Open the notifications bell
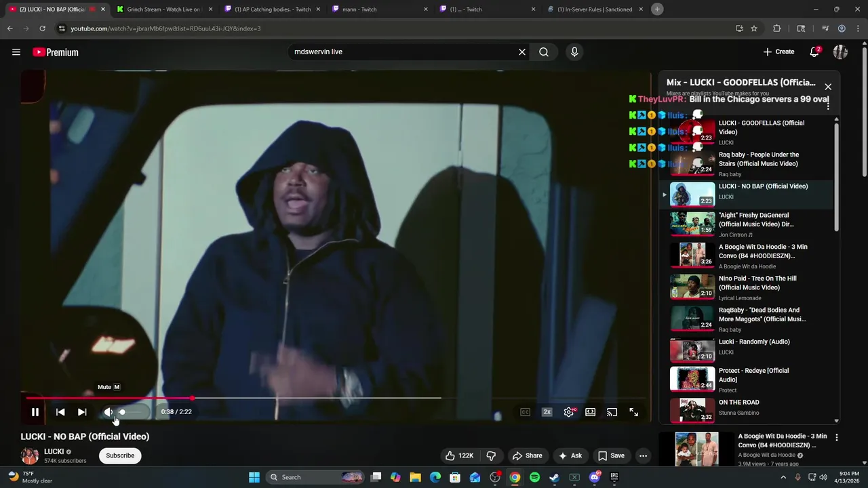This screenshot has width=868, height=488. (x=814, y=52)
